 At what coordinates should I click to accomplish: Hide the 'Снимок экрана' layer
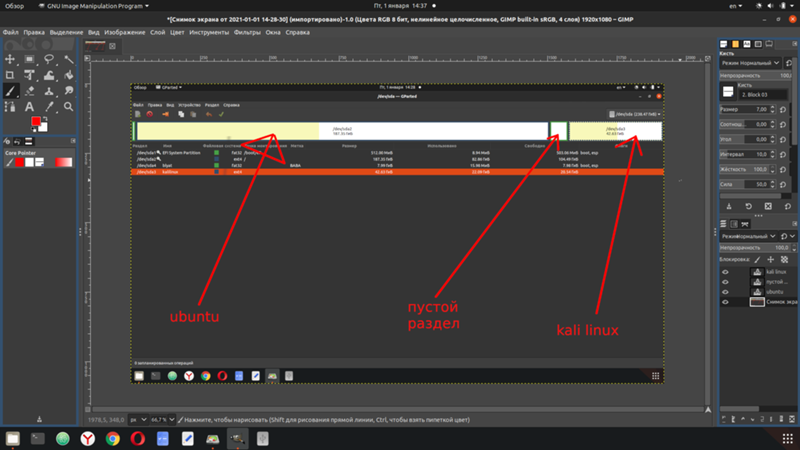[x=725, y=302]
